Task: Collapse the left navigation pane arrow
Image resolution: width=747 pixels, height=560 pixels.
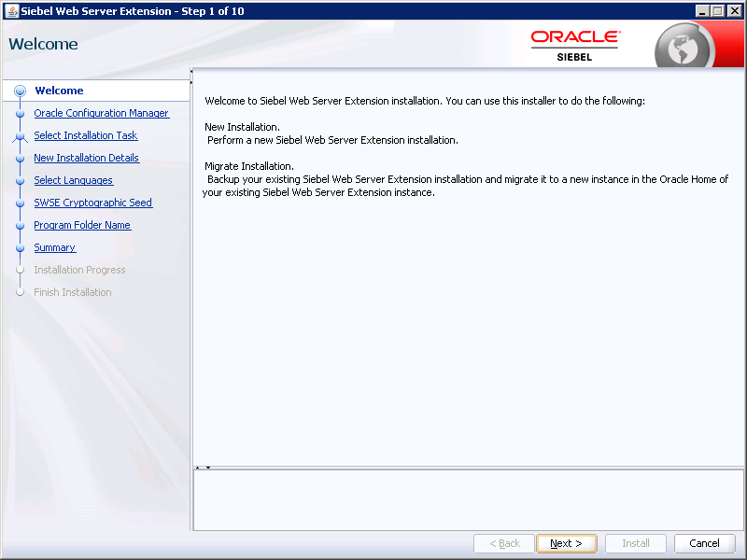Action: 191,72
